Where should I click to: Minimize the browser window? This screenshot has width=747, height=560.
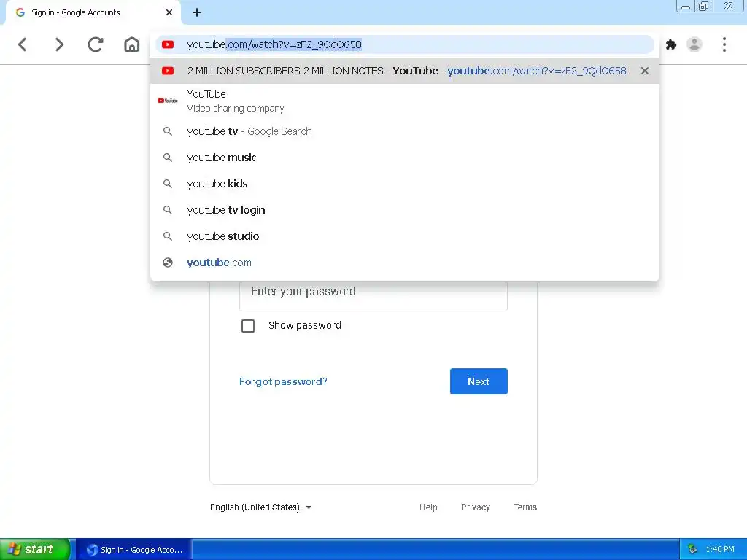click(686, 7)
